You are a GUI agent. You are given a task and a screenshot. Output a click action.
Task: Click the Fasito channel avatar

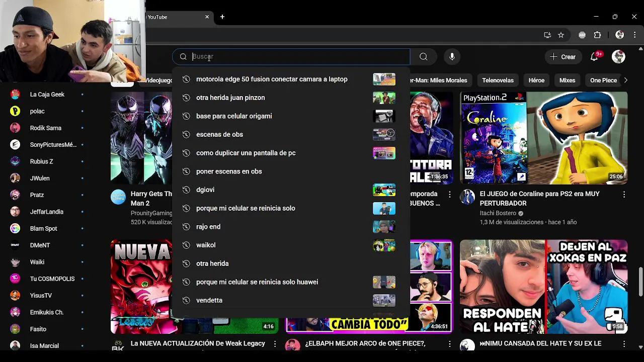pos(15,329)
